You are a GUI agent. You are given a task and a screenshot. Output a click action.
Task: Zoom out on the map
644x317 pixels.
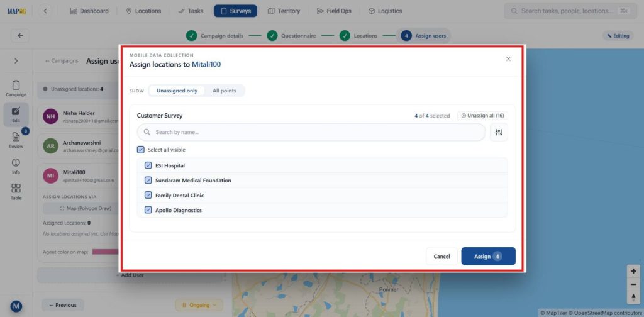click(633, 284)
